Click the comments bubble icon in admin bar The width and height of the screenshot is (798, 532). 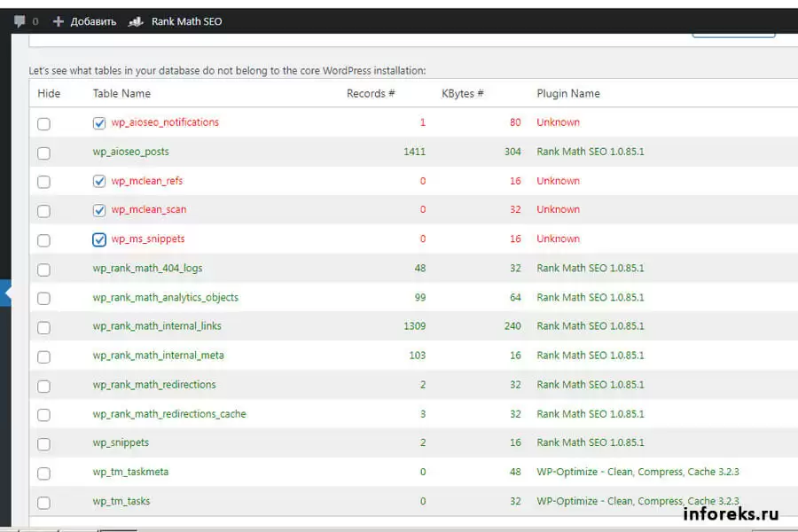tap(20, 21)
